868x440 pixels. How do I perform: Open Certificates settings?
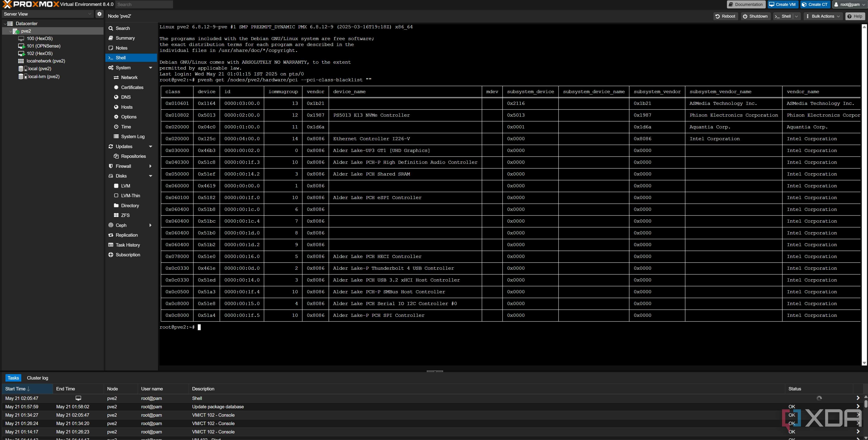[x=131, y=87]
